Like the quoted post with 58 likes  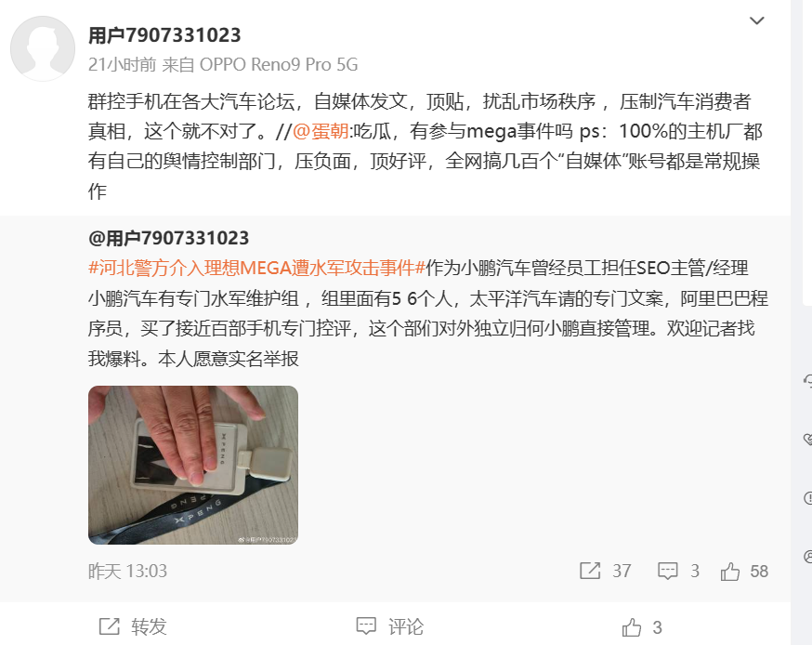744,571
